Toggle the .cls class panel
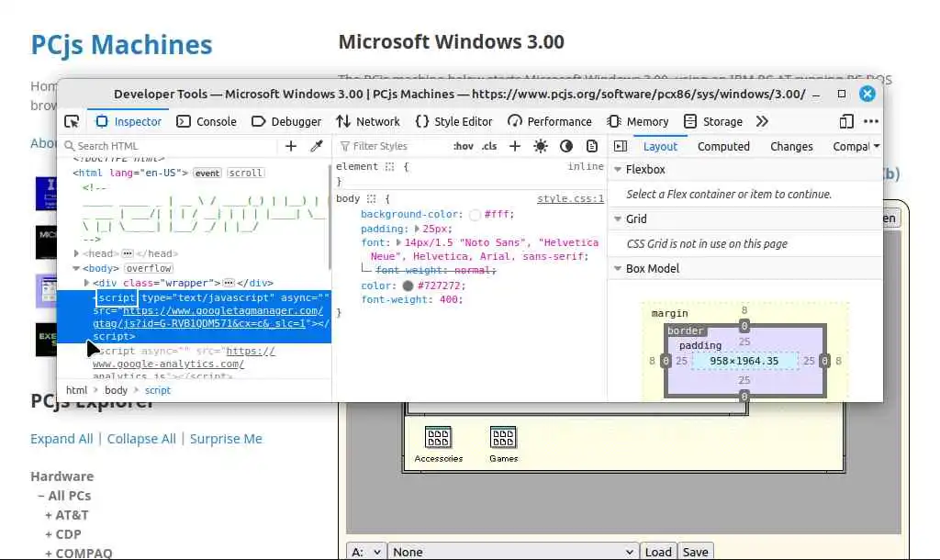This screenshot has height=560, width=940. (489, 146)
